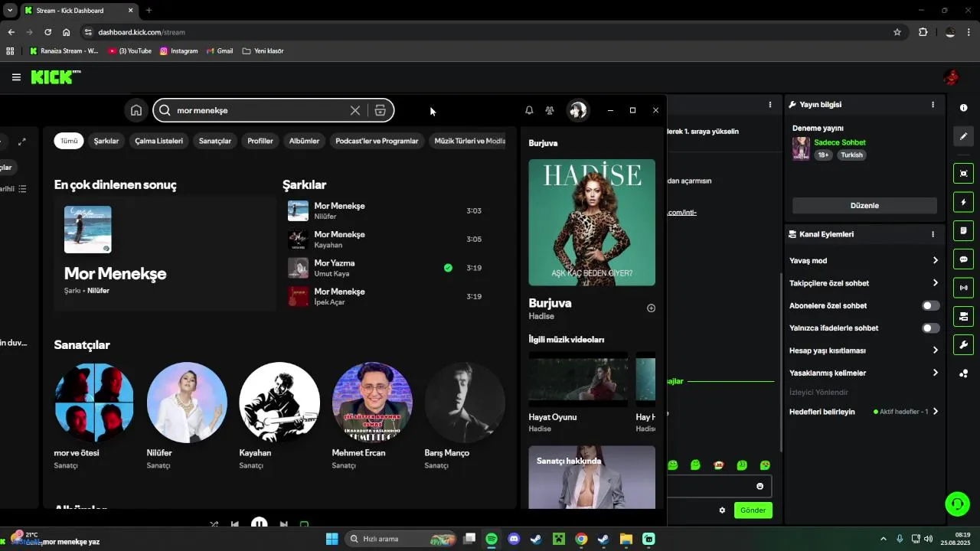Open the Chrome extensions puzzle icon
980x551 pixels.
point(923,32)
